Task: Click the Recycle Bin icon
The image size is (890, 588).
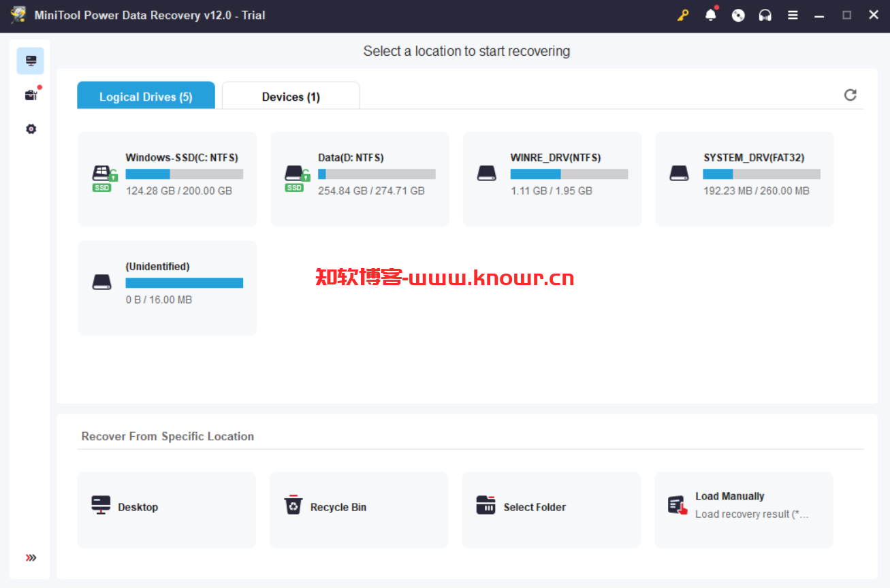Action: (293, 505)
